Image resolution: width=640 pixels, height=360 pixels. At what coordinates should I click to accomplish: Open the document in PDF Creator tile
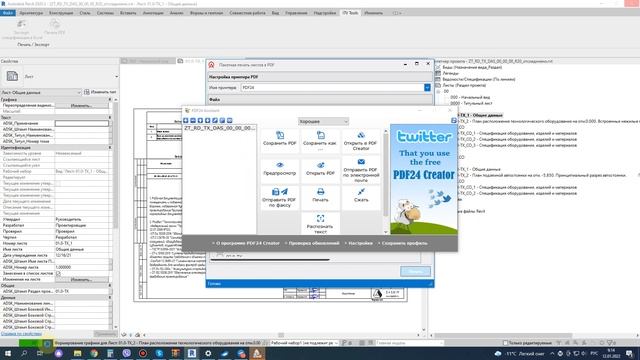361,141
